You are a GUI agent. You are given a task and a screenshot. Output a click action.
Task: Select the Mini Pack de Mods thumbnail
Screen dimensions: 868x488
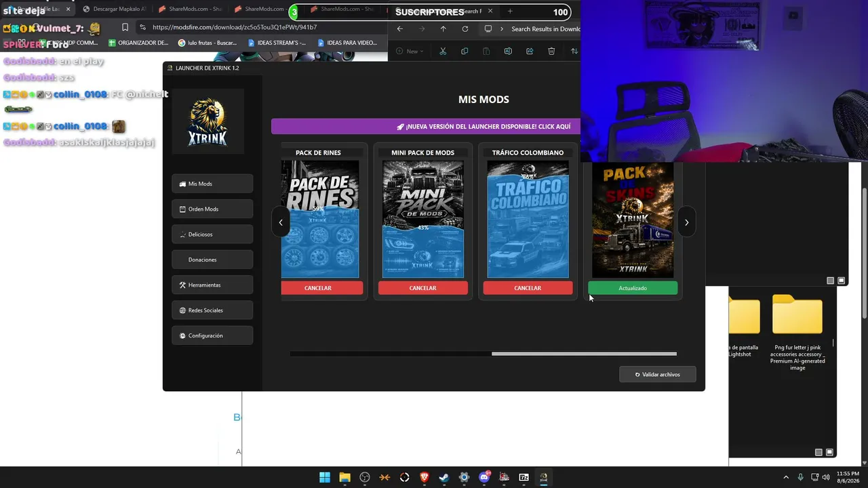pos(423,220)
